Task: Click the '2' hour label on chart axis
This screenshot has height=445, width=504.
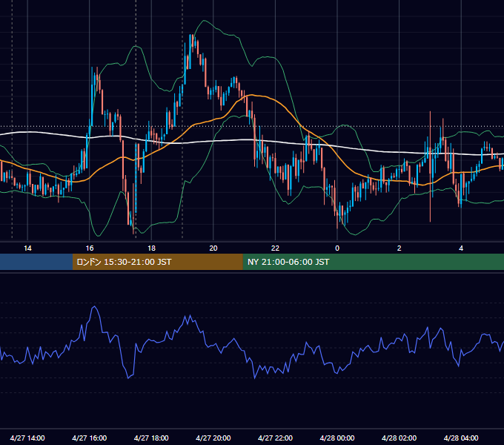Action: [x=399, y=248]
